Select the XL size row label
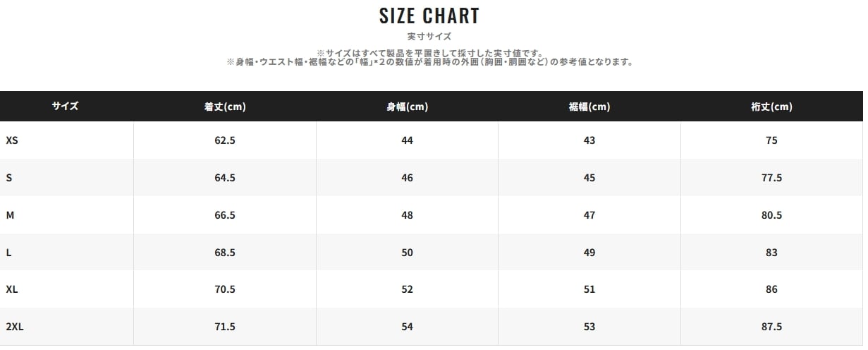 tap(11, 289)
